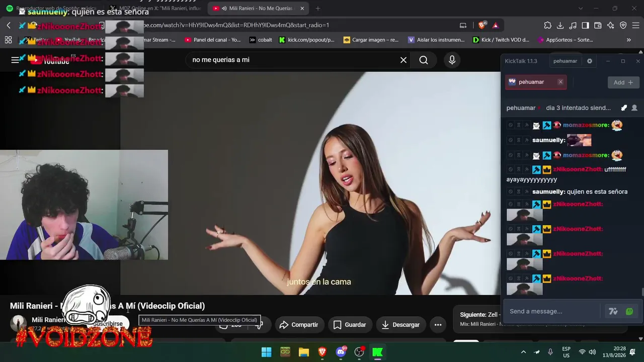
Task: Open the Kick / Twitch VOD bookmark
Action: click(501, 40)
